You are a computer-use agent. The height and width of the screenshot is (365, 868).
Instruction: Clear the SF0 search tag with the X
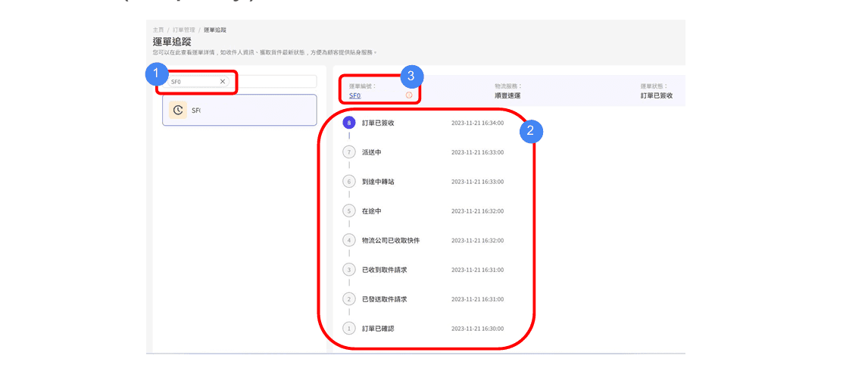[223, 82]
